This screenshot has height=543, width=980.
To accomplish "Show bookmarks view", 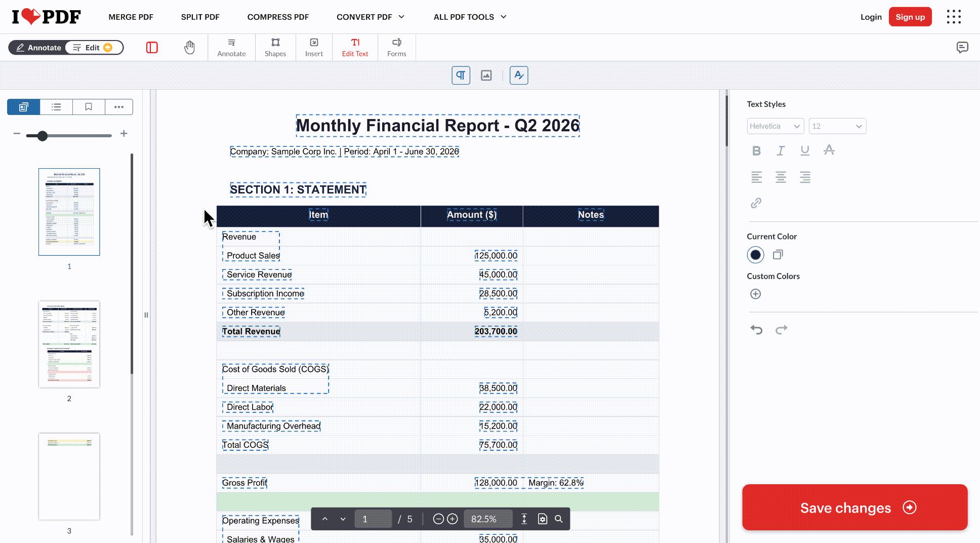I will tap(89, 107).
